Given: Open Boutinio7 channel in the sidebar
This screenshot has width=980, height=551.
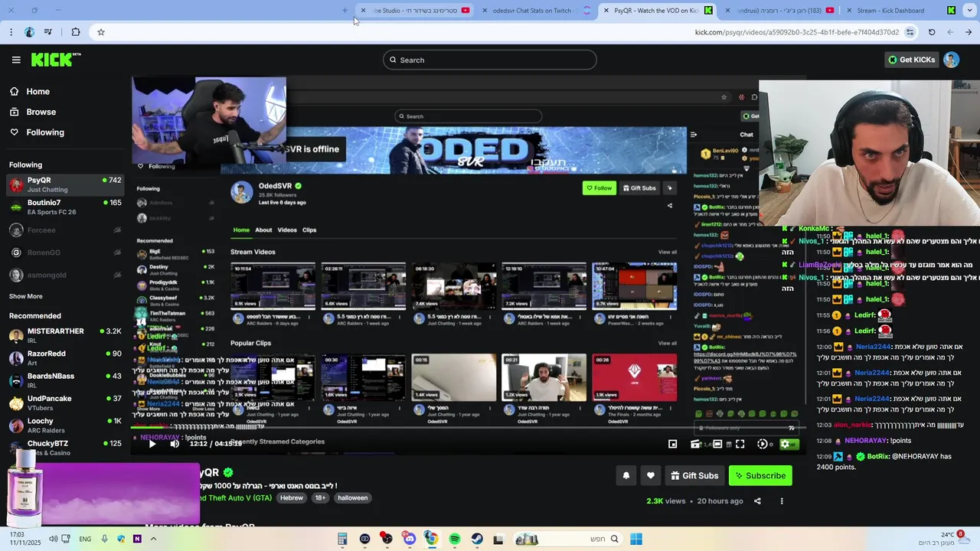Looking at the screenshot, I should [65, 207].
